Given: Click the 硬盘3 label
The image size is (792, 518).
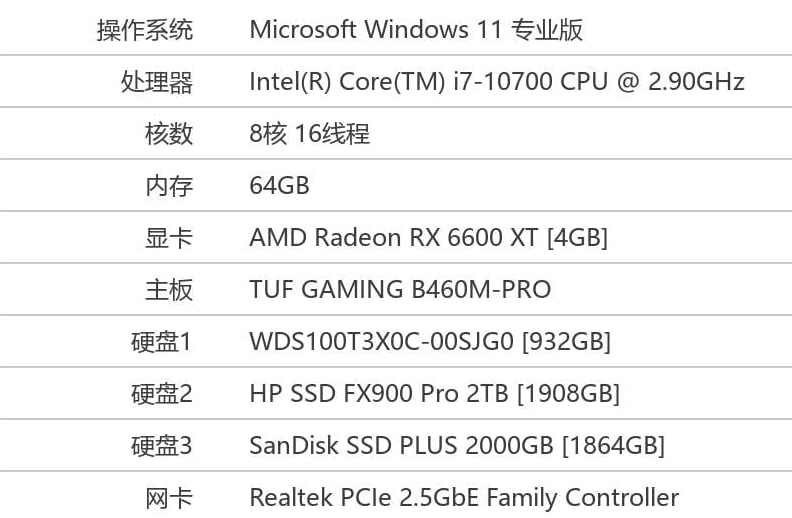Looking at the screenshot, I should [161, 446].
